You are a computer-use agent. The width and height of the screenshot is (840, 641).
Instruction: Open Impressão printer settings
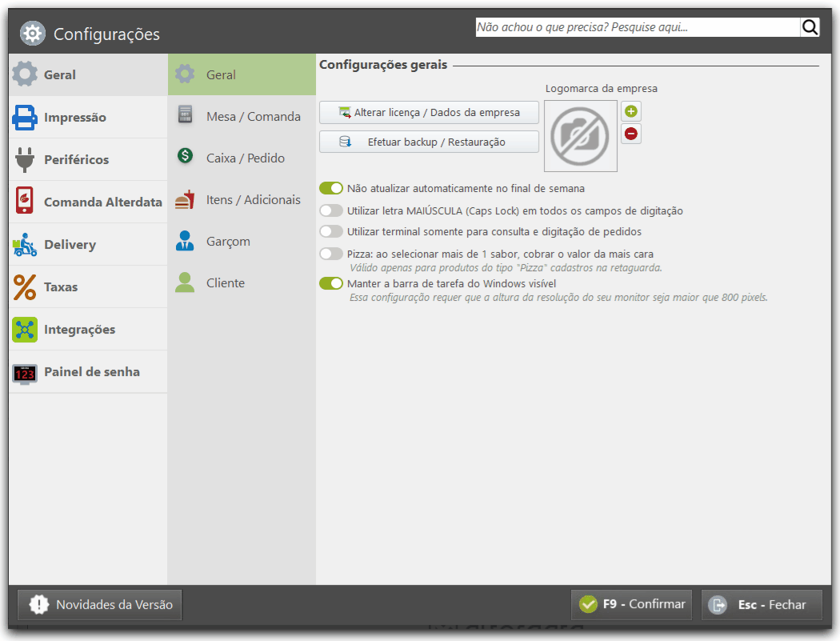88,118
